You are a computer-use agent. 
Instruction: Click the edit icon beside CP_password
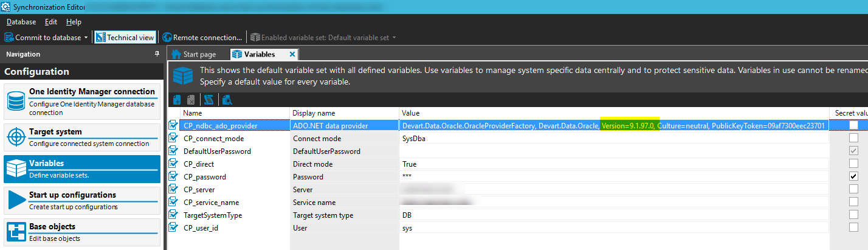[173, 176]
